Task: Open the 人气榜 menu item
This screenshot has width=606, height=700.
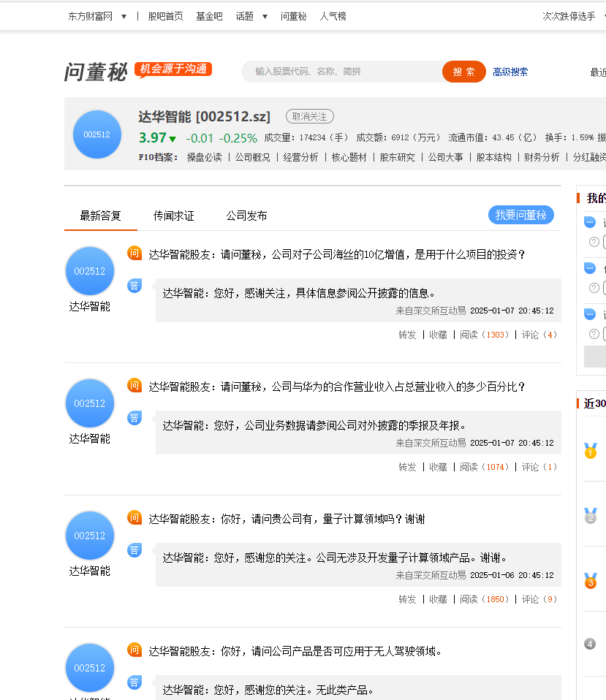Action: [x=333, y=17]
